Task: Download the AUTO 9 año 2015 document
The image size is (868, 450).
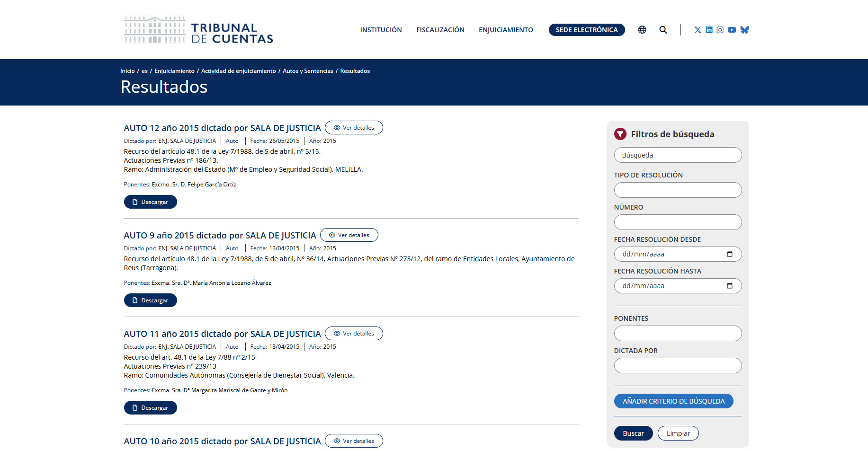Action: 151,300
